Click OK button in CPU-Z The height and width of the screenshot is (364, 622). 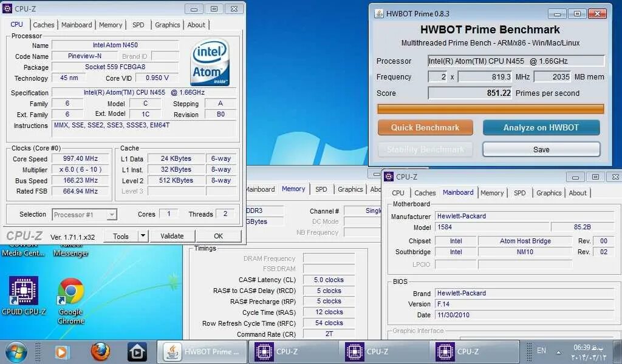pos(219,236)
